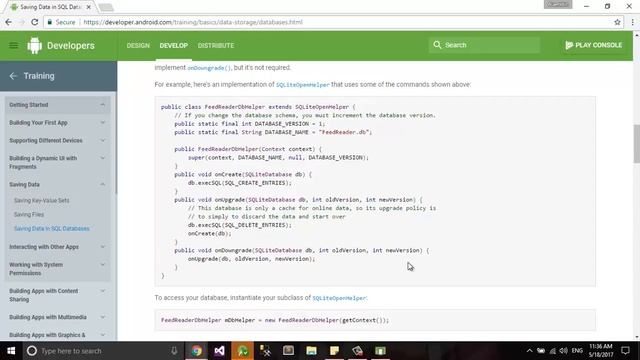Click 'db.execSQL(SQL_DELETE_ENTRIES);' code line
640x360 pixels.
(x=240, y=225)
